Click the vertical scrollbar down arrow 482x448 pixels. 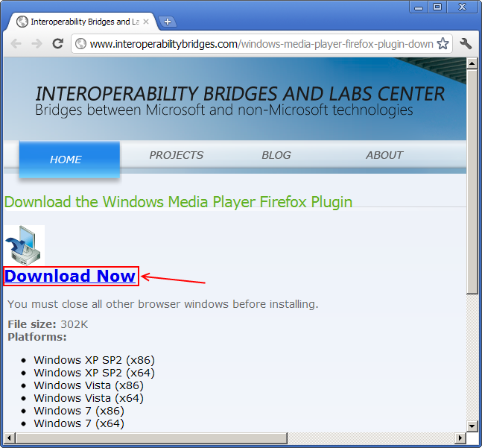tap(472, 426)
